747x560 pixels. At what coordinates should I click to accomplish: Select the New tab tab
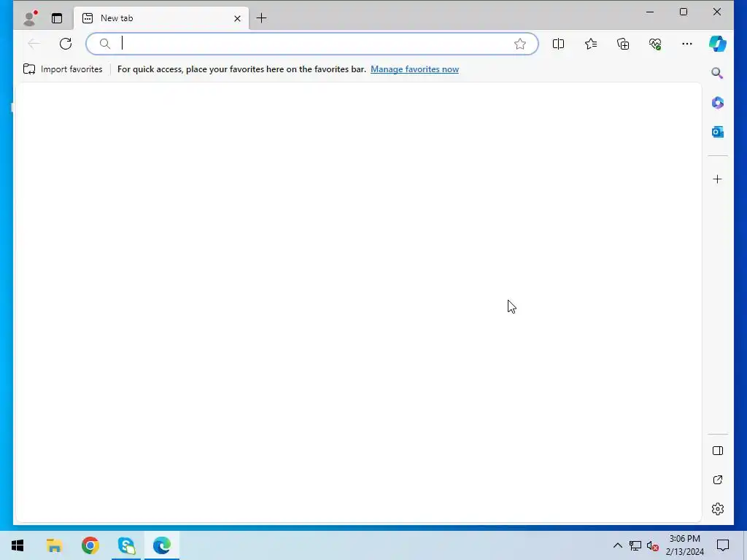pos(161,18)
